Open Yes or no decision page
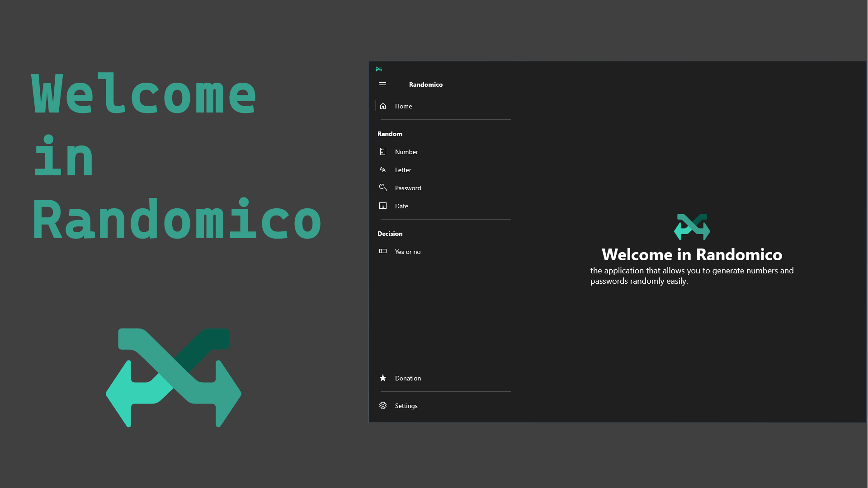 [408, 252]
